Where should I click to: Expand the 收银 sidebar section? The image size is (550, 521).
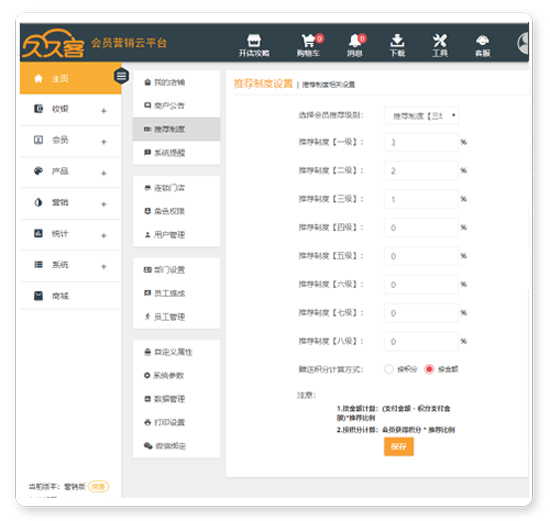coord(71,109)
